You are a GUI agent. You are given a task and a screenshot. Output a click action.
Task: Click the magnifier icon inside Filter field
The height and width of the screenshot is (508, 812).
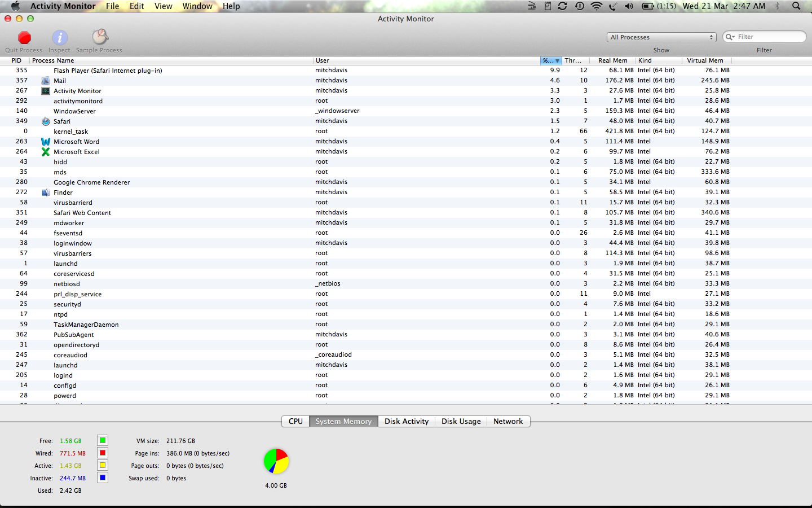(730, 37)
